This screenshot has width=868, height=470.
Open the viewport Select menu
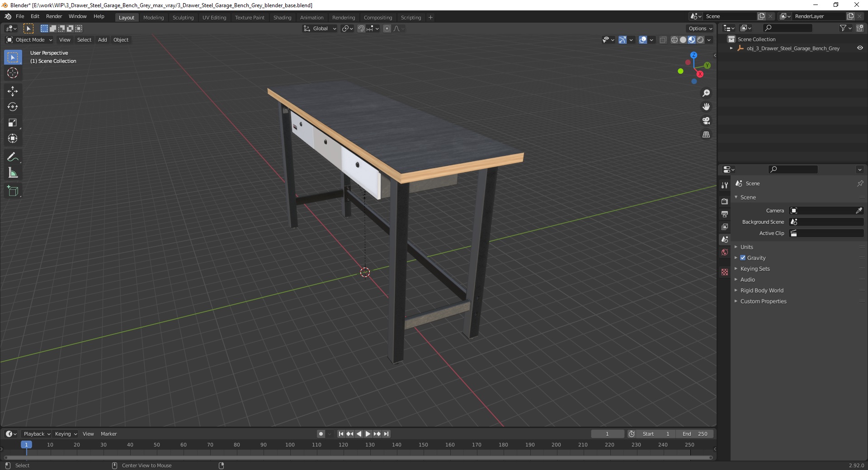[x=84, y=40]
